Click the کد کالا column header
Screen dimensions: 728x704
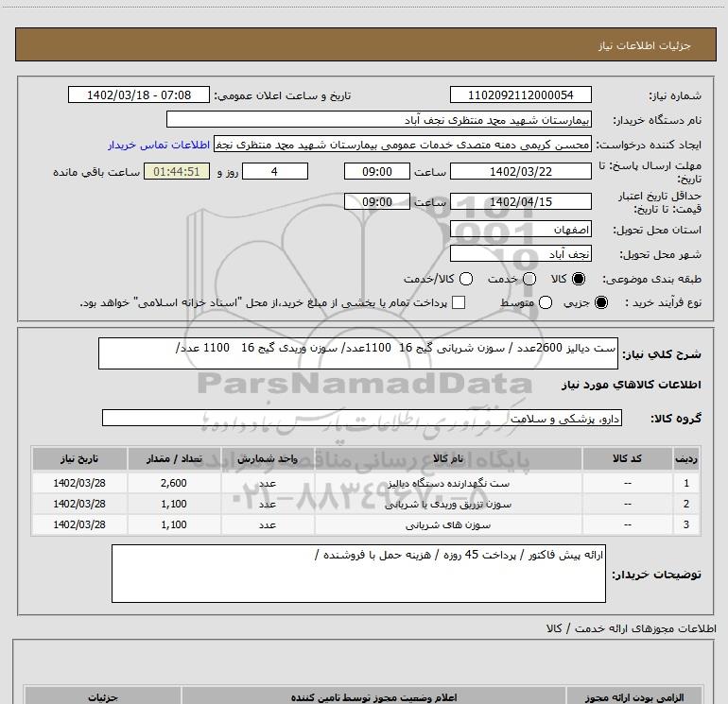(x=627, y=458)
